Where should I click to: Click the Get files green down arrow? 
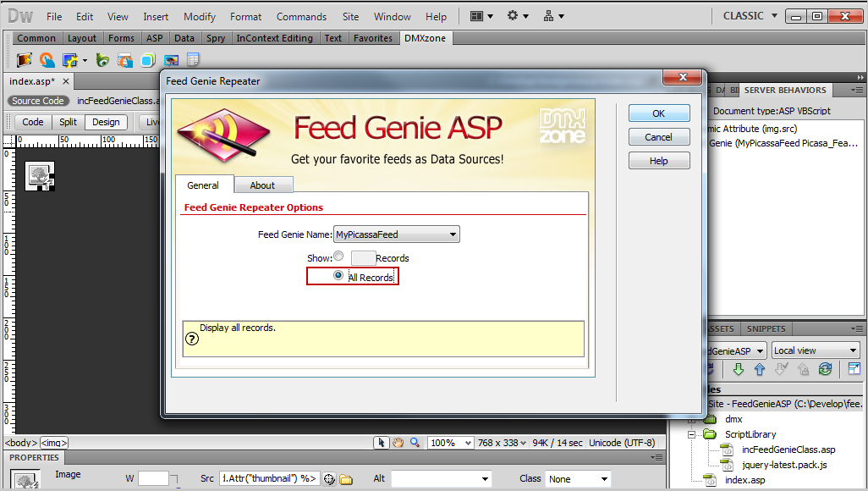tap(738, 369)
